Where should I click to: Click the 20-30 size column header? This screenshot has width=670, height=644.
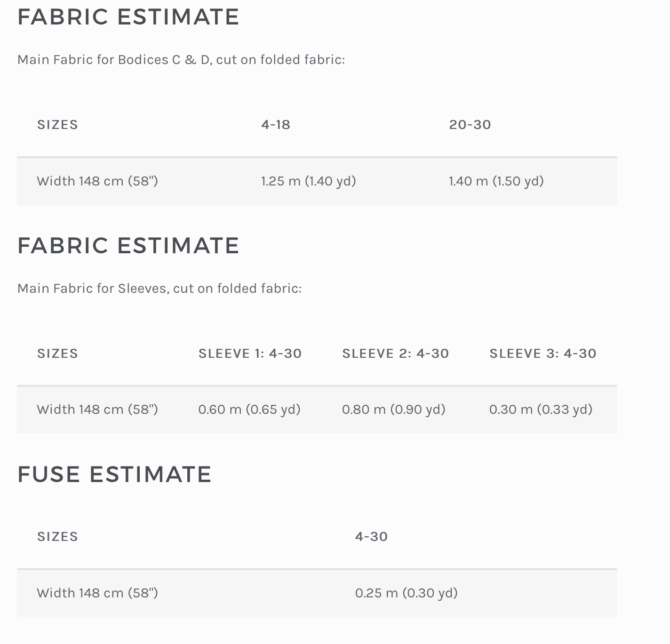pos(470,125)
